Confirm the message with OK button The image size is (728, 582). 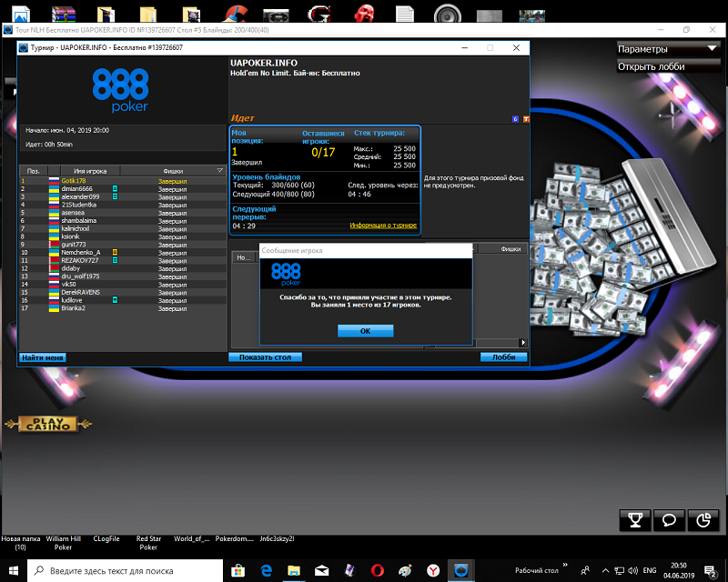pos(366,331)
